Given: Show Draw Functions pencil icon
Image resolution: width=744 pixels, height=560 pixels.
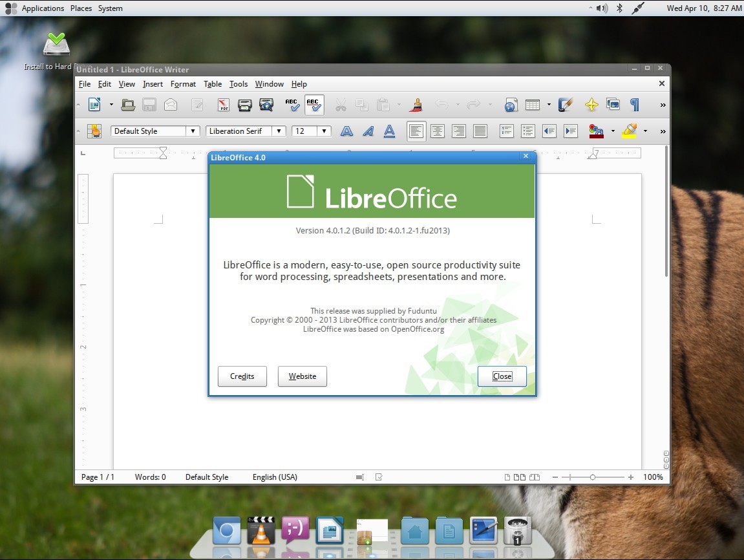Looking at the screenshot, I should 565,104.
